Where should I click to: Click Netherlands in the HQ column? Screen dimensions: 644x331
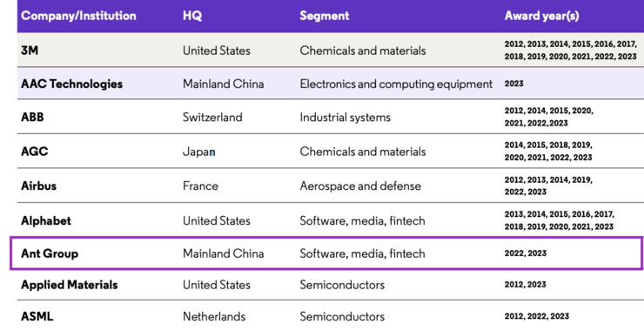pyautogui.click(x=214, y=316)
